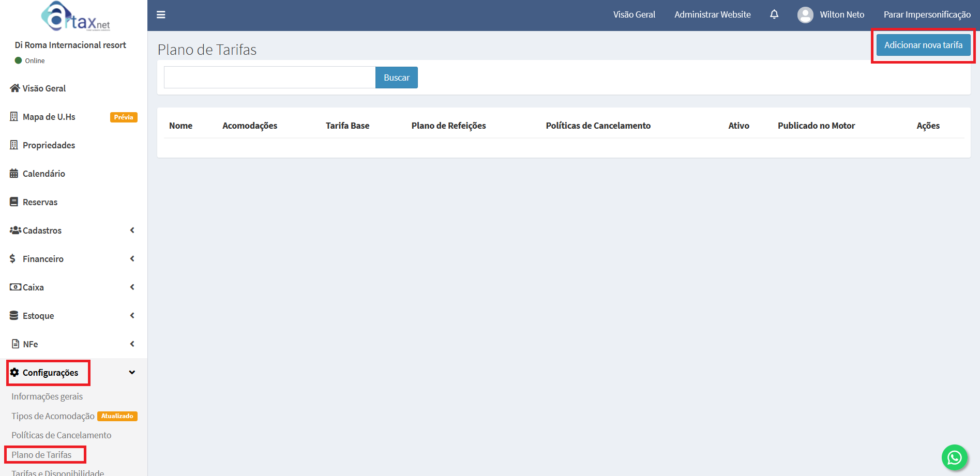980x476 pixels.
Task: Expand the Cadastros submenu chevron
Action: click(x=132, y=230)
